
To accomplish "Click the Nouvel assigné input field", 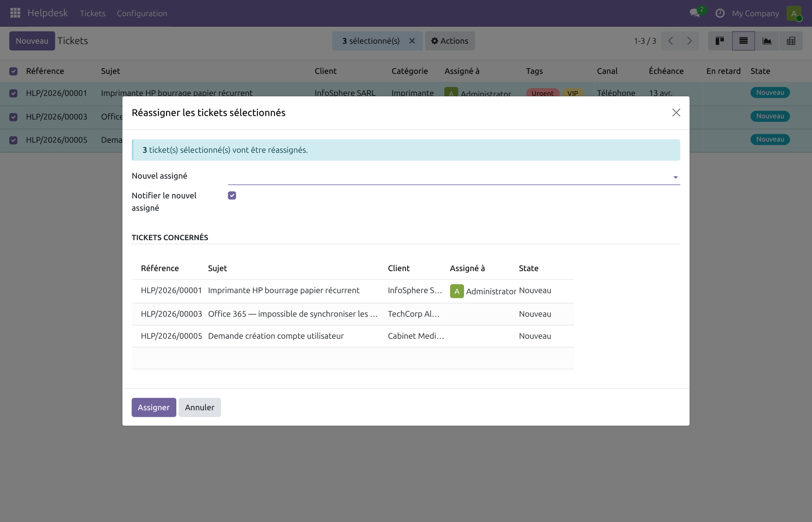I will (x=448, y=177).
